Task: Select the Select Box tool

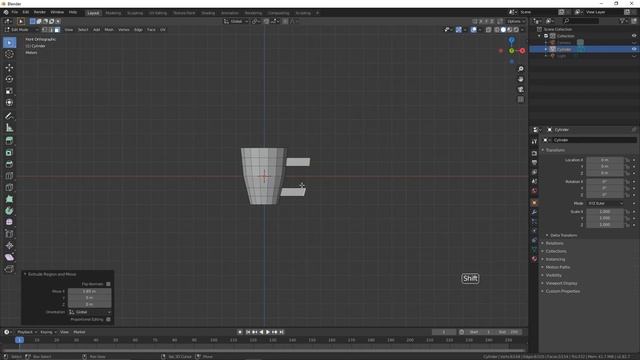Action: 9,42
